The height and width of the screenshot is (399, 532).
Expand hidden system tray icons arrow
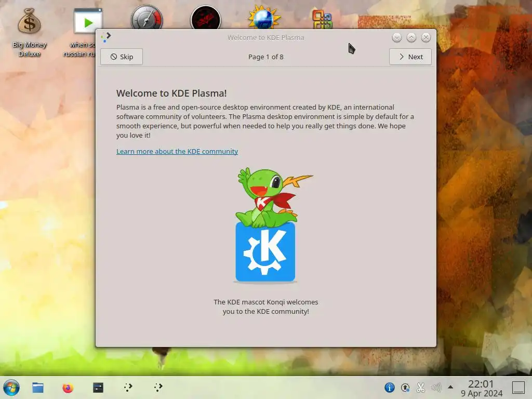pyautogui.click(x=450, y=387)
